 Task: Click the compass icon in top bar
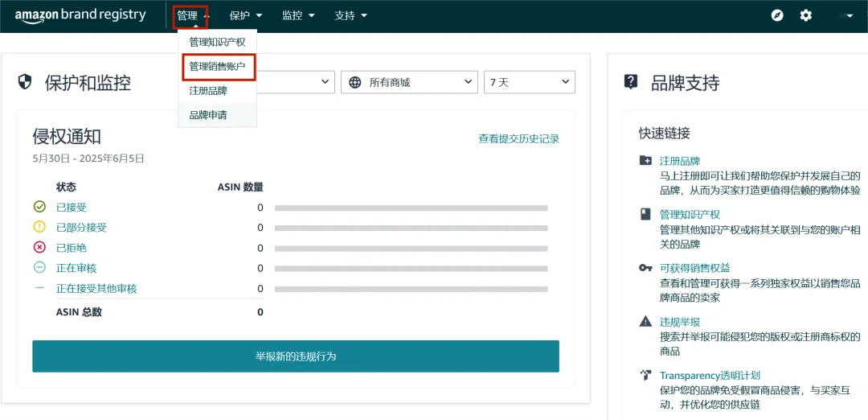777,15
